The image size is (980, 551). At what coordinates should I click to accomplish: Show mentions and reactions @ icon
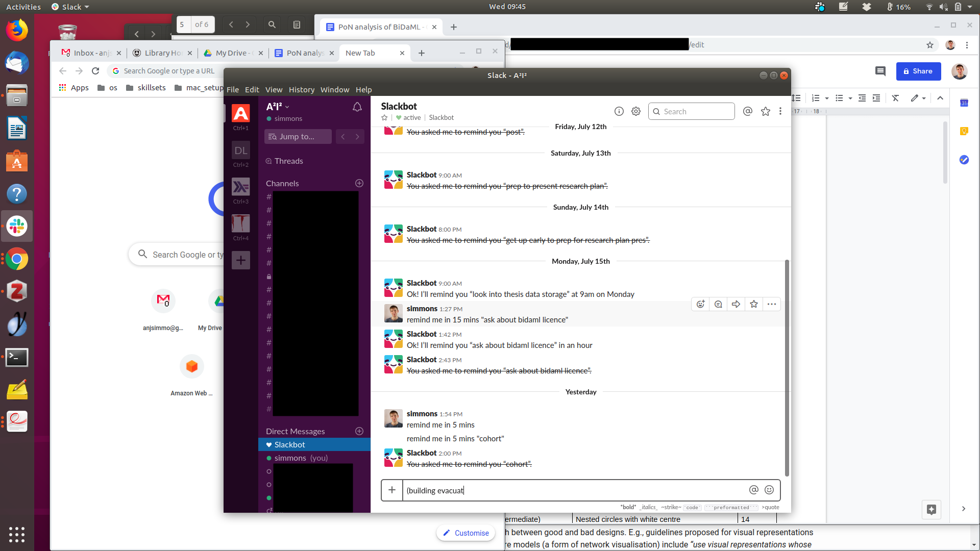click(x=748, y=111)
